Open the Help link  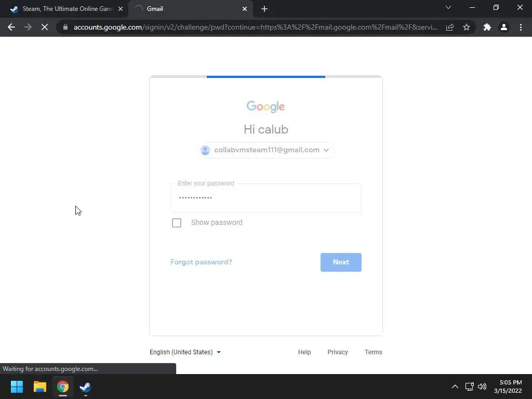(x=304, y=352)
